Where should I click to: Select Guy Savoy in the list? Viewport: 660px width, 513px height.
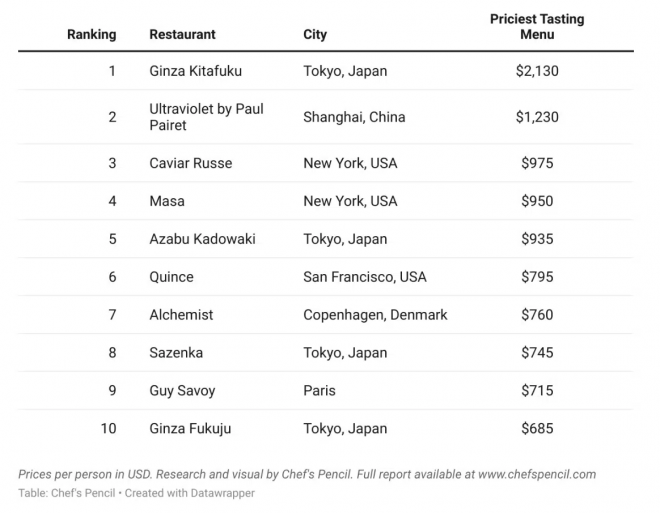click(x=182, y=390)
